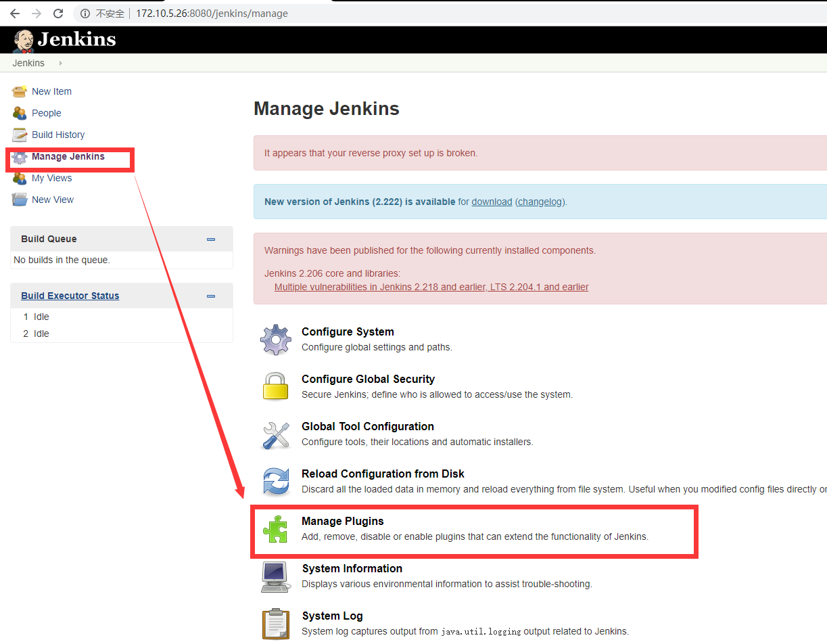Reload the page with browser refresh
The image size is (827, 644).
click(x=58, y=14)
